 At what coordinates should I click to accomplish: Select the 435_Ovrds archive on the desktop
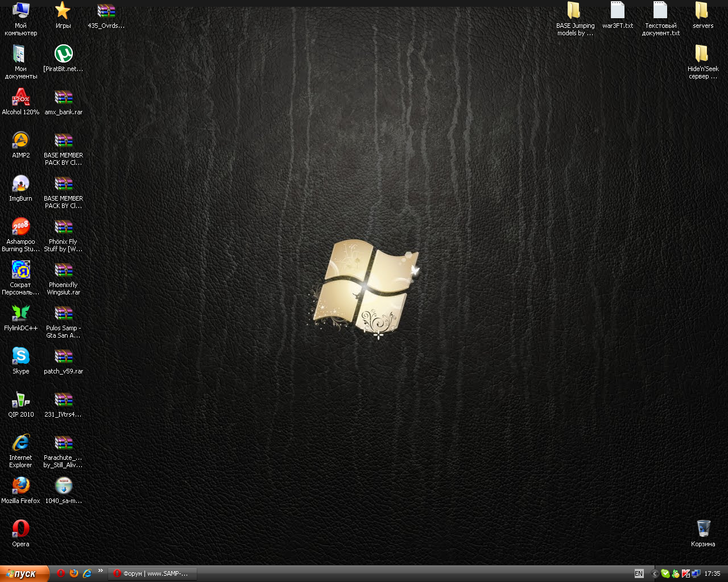[x=106, y=15]
